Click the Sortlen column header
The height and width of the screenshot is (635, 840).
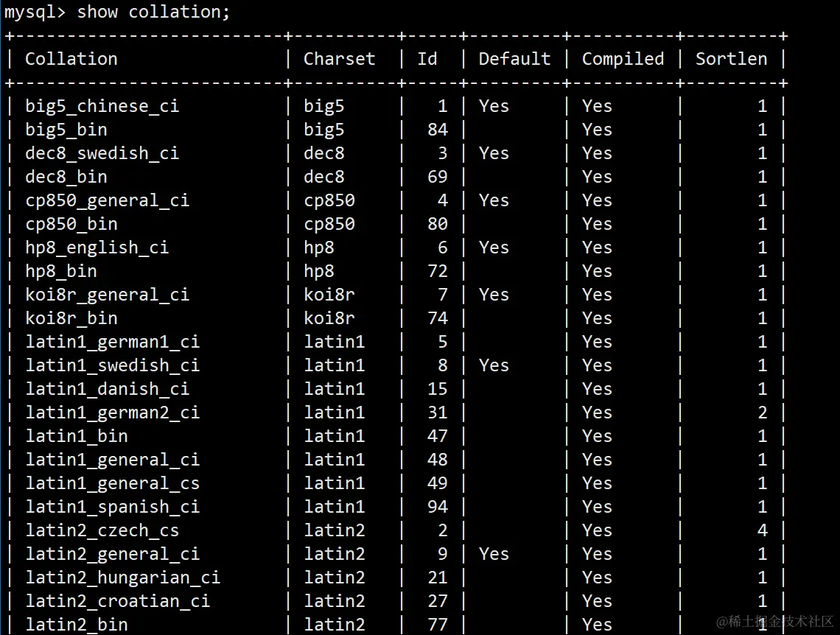[x=731, y=59]
